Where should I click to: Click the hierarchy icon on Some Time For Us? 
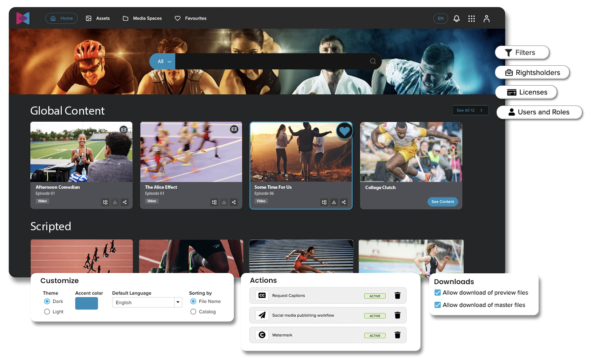tap(324, 202)
